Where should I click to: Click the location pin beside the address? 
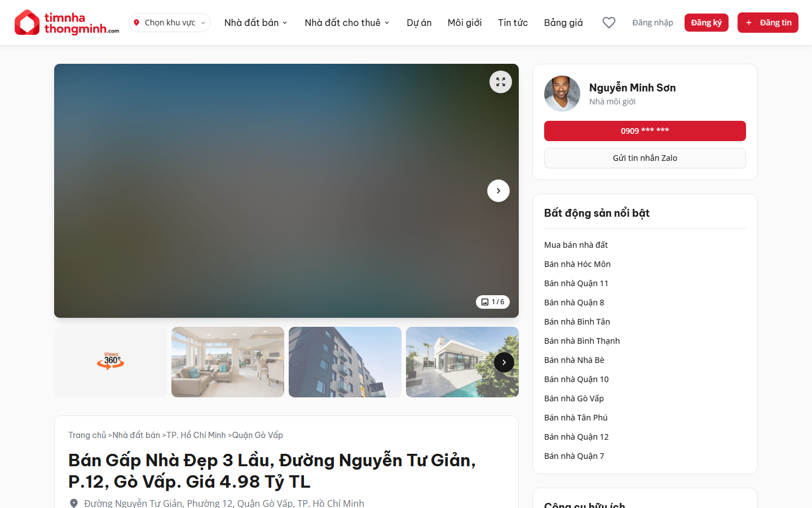tap(73, 503)
